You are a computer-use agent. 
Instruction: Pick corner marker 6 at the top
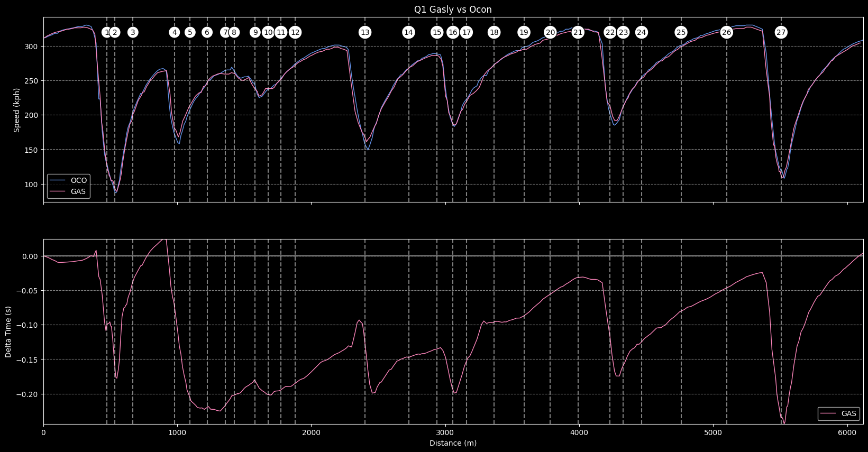tap(207, 32)
